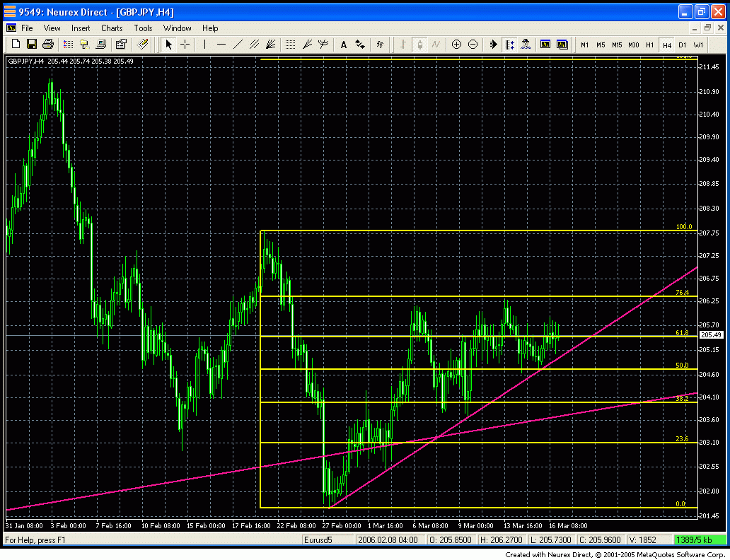The width and height of the screenshot is (730, 560).
Task: Open the File menu
Action: (27, 28)
